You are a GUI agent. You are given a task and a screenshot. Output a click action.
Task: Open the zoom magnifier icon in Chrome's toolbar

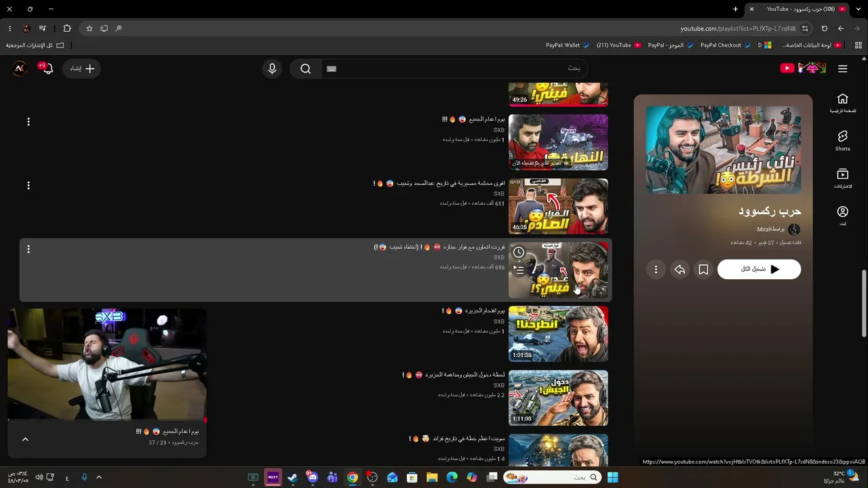coord(119,28)
